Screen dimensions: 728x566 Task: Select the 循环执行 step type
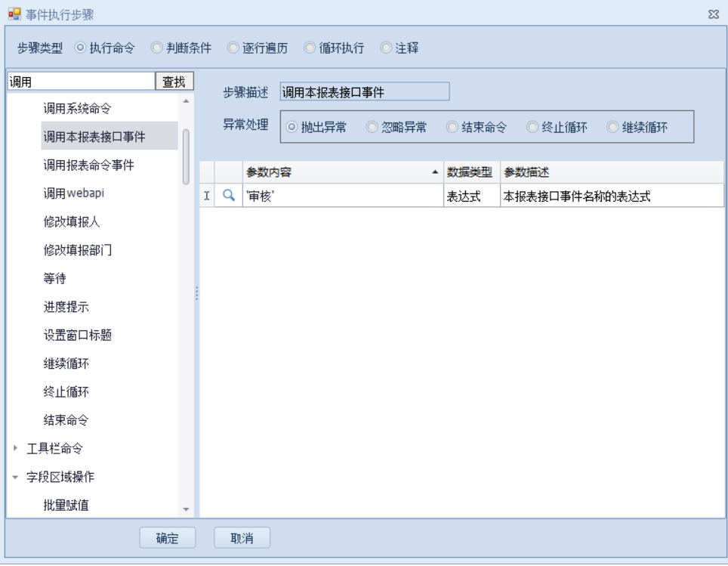click(x=310, y=48)
